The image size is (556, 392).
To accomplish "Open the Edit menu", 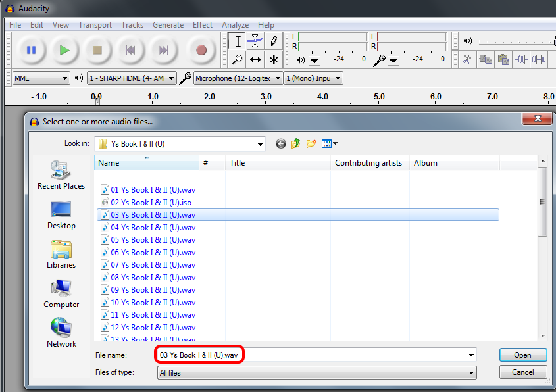I will pos(37,25).
